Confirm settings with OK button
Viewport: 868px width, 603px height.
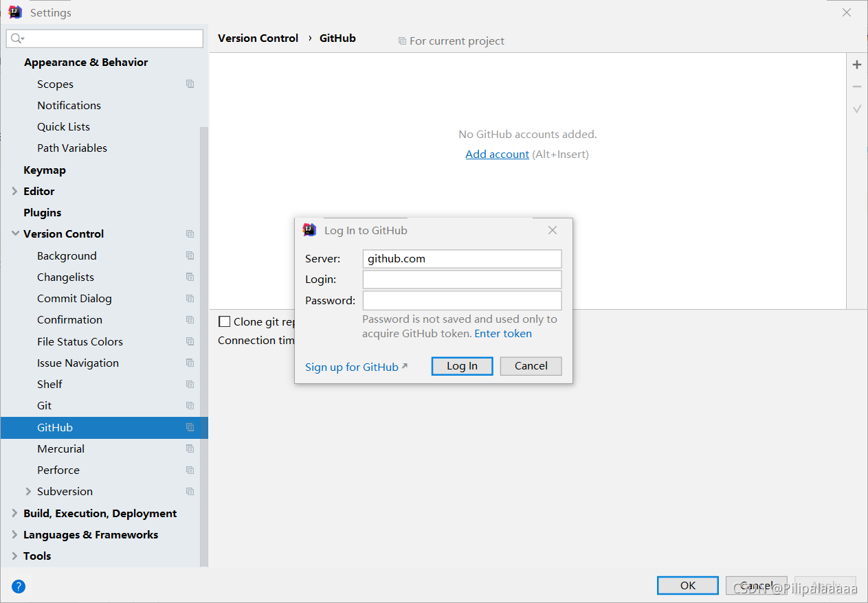(x=688, y=585)
